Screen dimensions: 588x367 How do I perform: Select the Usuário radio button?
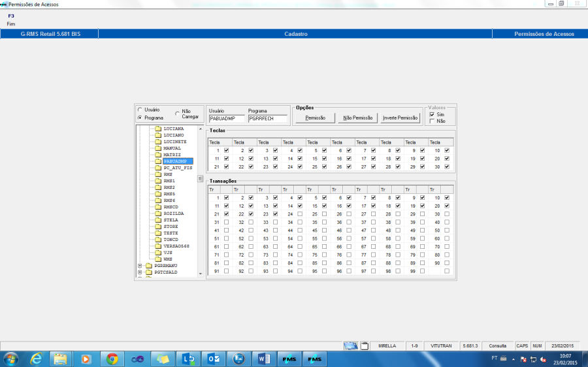point(140,110)
